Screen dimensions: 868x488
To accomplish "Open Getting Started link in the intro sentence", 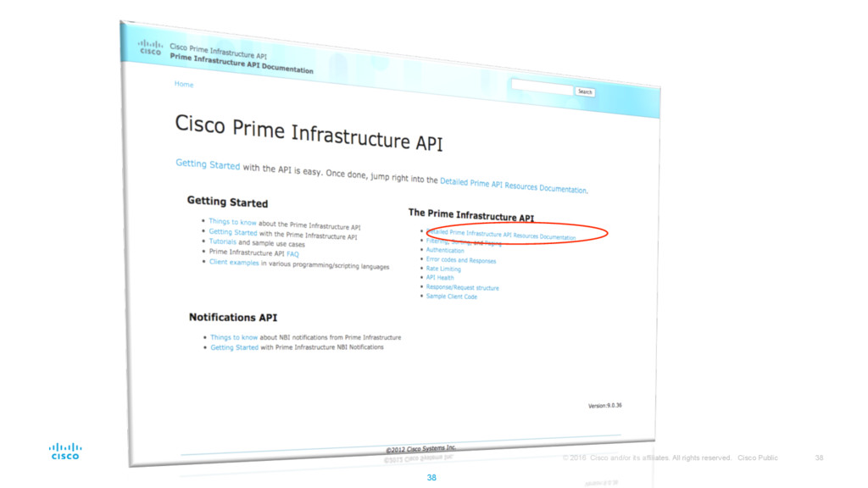I will click(x=208, y=164).
